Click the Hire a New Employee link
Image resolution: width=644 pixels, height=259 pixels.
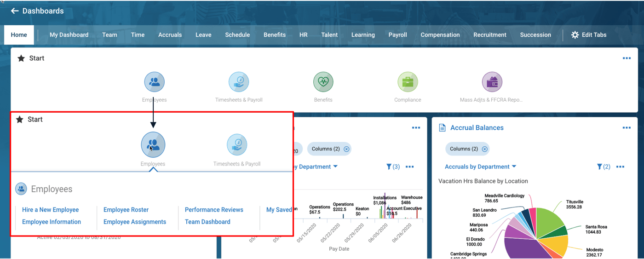click(51, 210)
